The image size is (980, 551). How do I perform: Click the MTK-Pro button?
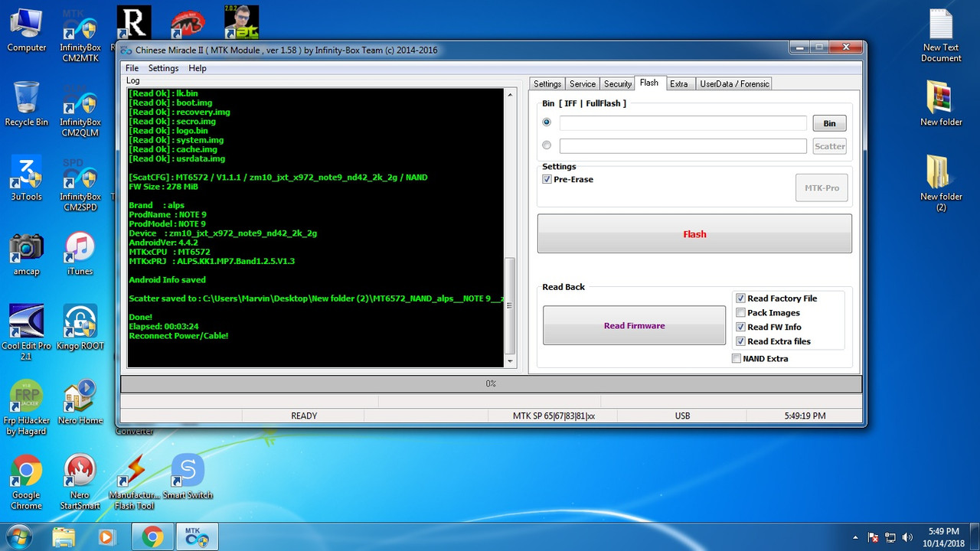coord(822,187)
